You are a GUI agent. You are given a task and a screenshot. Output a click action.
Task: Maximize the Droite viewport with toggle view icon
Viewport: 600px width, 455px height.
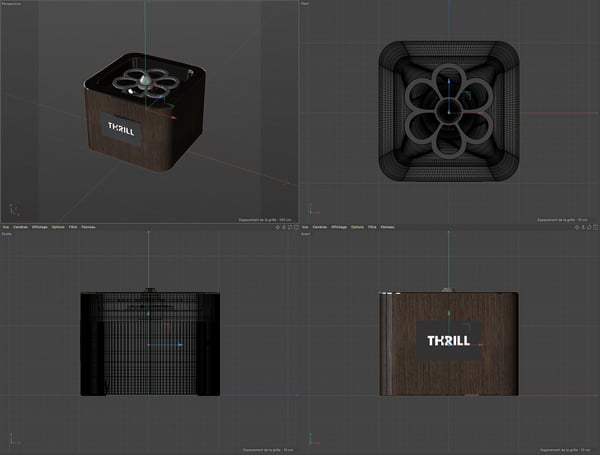click(295, 228)
